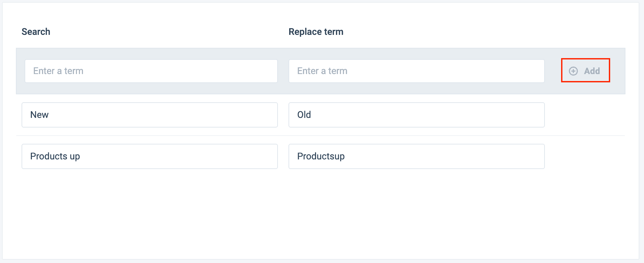Click into the 'Old' replace field
Viewport: 644px width, 263px height.
[416, 115]
